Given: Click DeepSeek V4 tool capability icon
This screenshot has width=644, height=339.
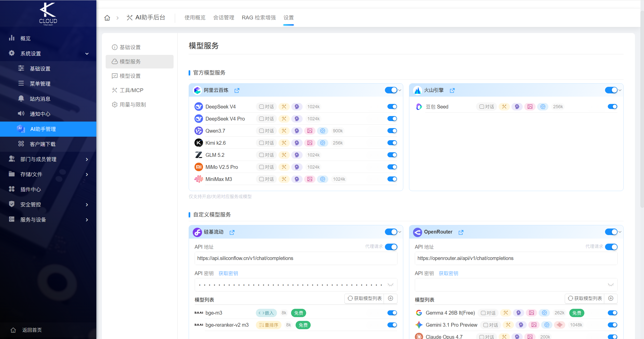Looking at the screenshot, I should point(284,107).
